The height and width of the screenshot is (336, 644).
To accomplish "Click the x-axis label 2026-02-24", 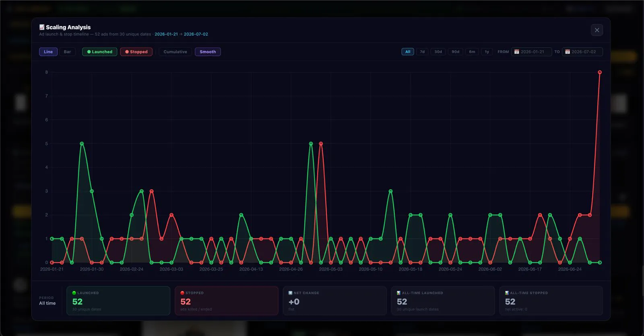I will (132, 269).
